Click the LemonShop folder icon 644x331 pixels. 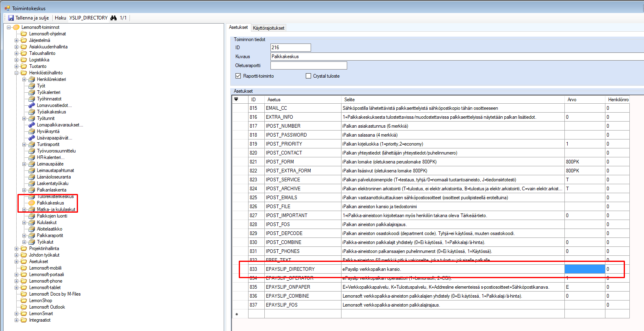pos(24,301)
